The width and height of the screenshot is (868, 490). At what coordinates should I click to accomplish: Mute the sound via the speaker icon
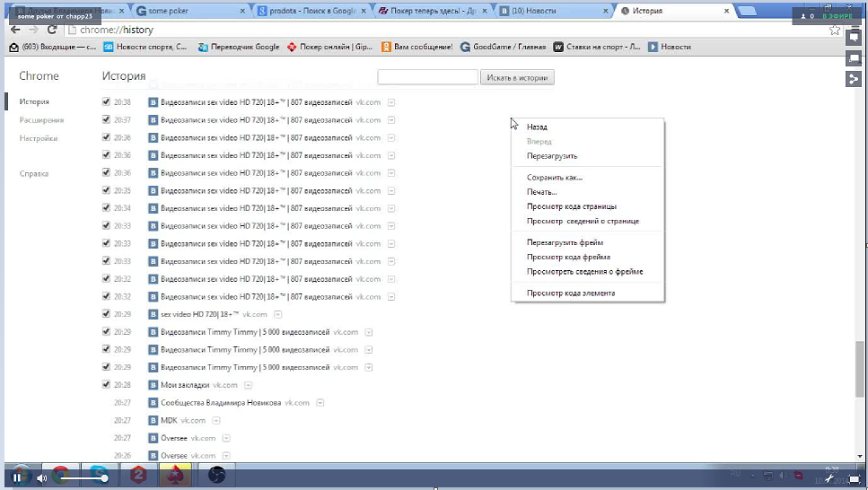[x=41, y=477]
